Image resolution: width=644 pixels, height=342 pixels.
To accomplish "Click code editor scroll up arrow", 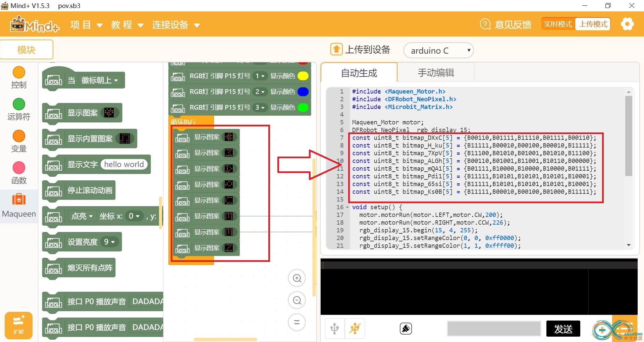I will click(629, 92).
